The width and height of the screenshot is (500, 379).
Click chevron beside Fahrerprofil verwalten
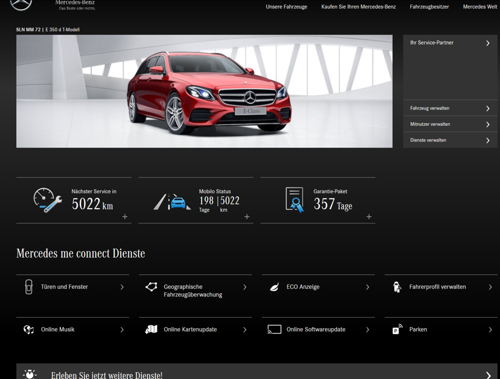pos(490,287)
